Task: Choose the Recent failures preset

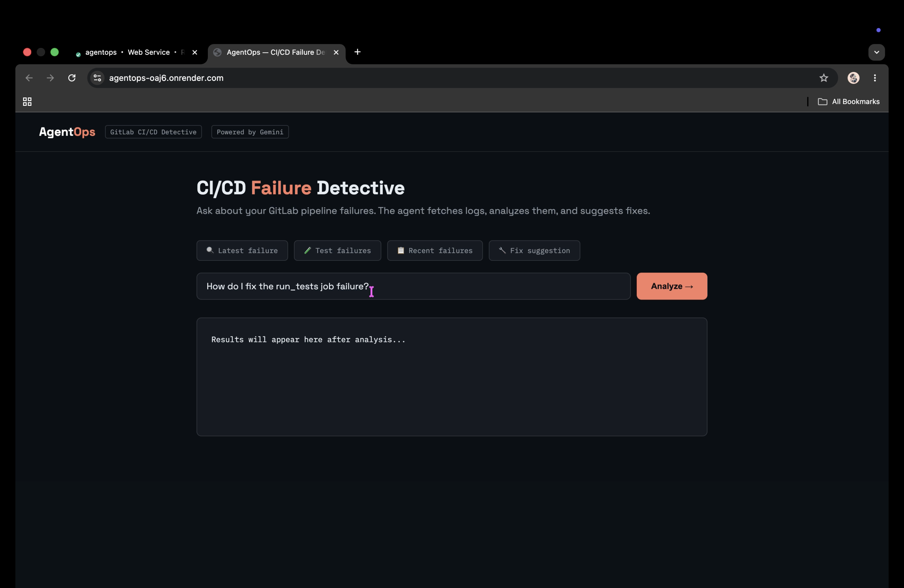Action: pos(434,250)
